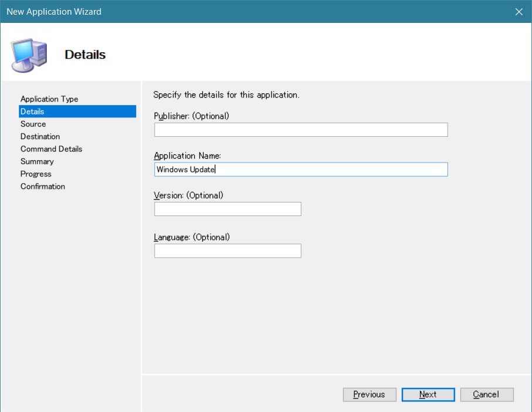This screenshot has height=412, width=532.
Task: Click the Application Name text box
Action: [x=301, y=170]
